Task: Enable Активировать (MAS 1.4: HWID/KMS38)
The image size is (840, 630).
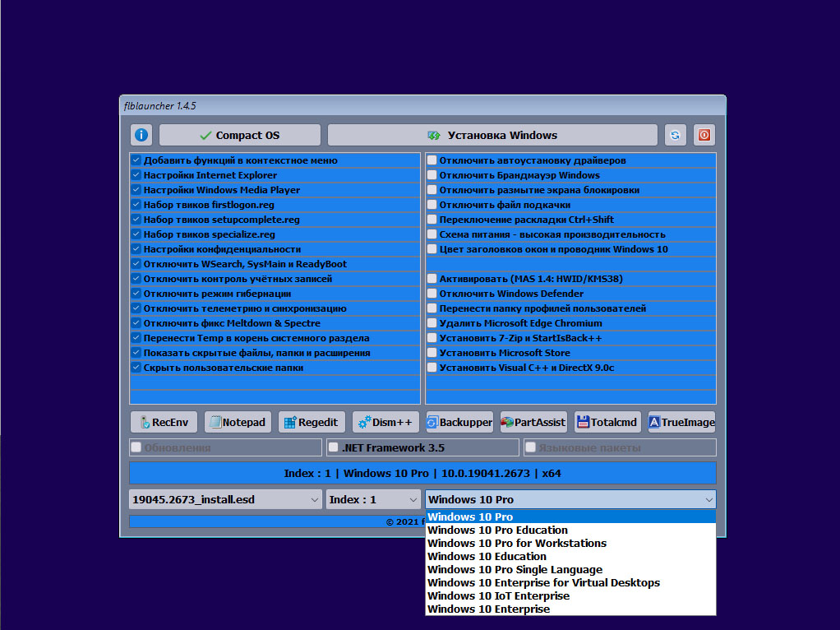Action: (x=432, y=279)
